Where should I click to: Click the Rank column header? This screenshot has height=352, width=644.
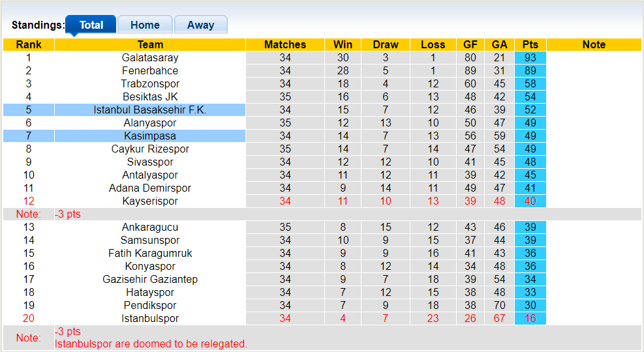pos(29,45)
